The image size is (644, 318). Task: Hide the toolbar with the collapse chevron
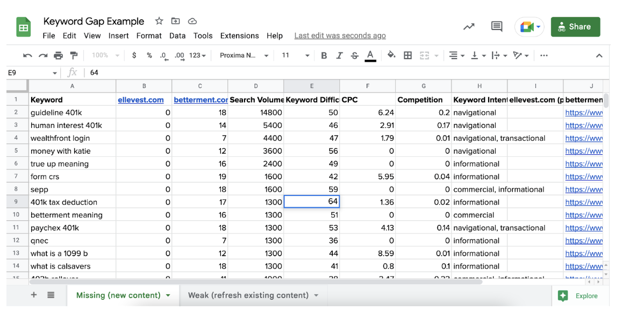pos(599,55)
